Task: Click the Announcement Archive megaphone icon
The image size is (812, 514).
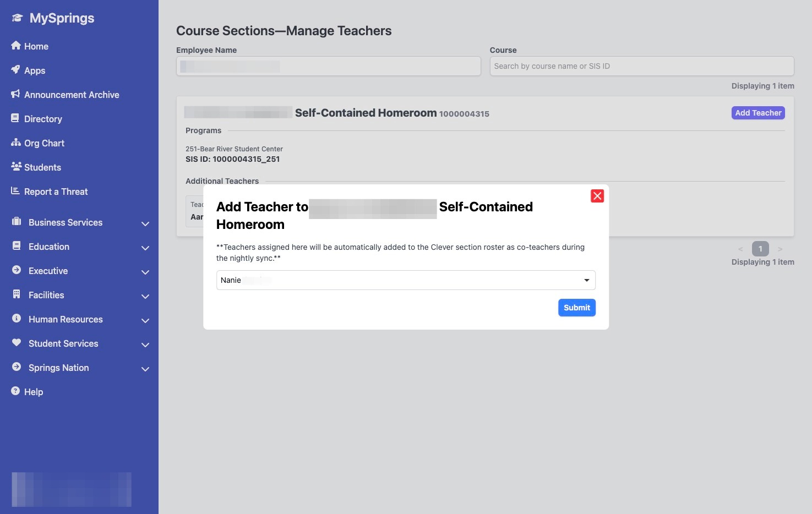Action: pos(16,94)
